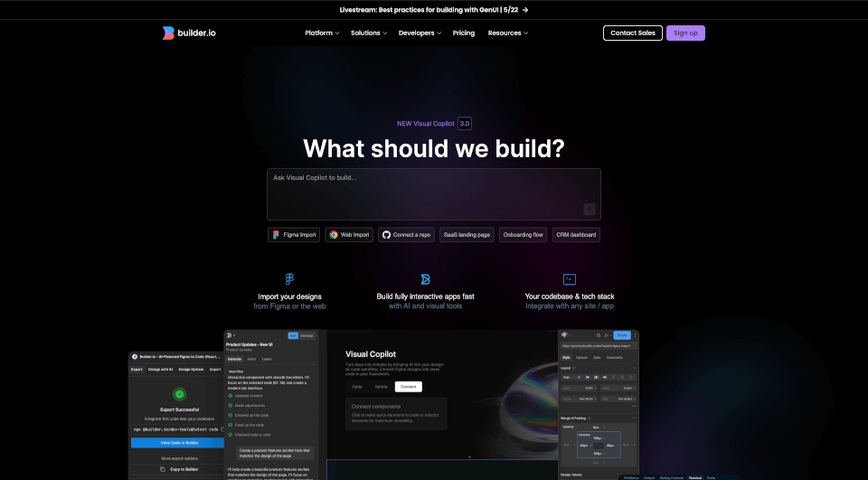Screen dimensions: 868x480
Task: Click the green Export Successful checkmark
Action: (179, 394)
